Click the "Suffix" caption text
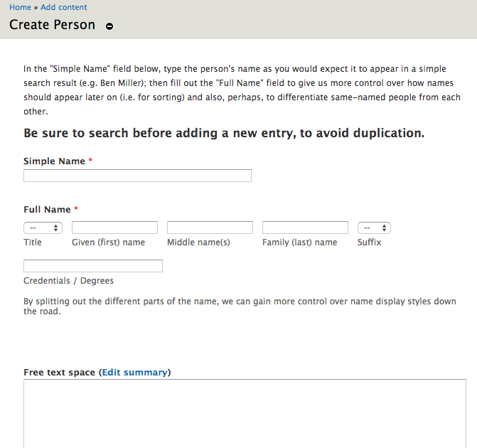The image size is (477, 448). click(370, 242)
